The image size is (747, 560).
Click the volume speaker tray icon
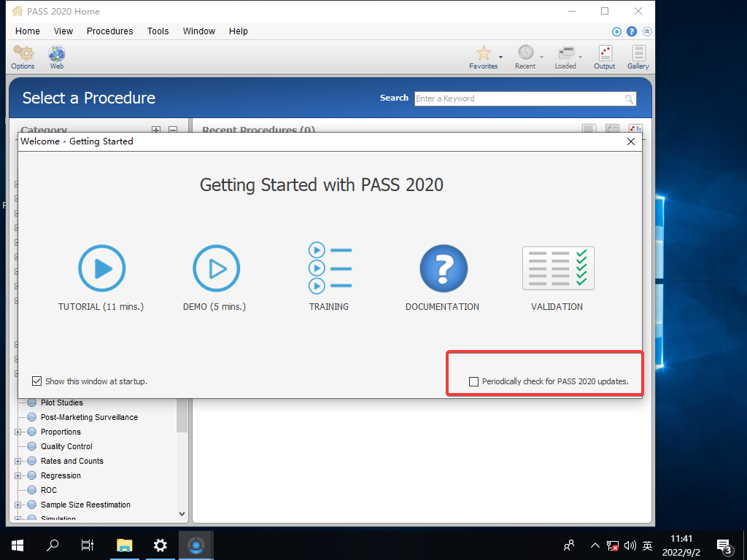(x=630, y=545)
